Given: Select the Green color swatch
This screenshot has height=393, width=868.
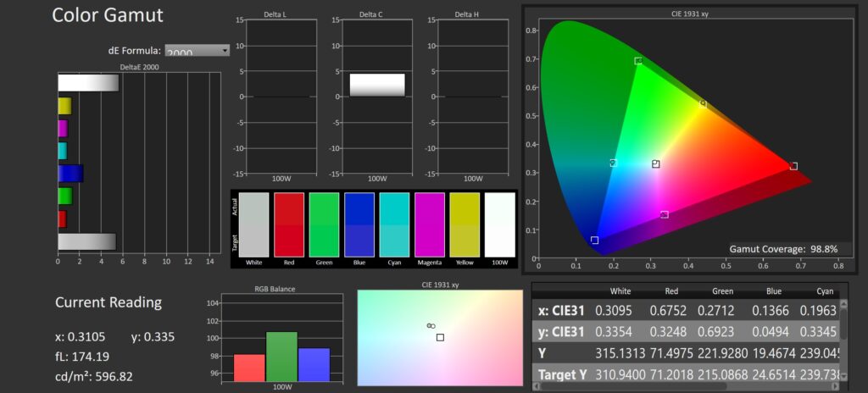Looking at the screenshot, I should coord(324,227).
